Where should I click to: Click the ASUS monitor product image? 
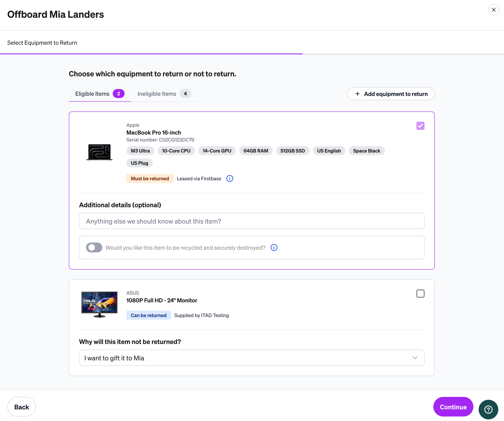[x=99, y=304]
